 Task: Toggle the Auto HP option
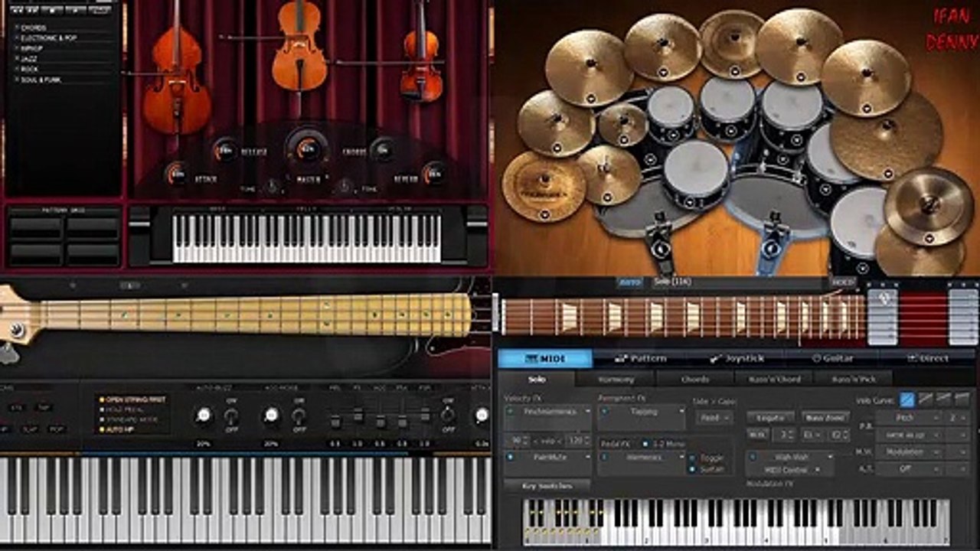[x=119, y=430]
